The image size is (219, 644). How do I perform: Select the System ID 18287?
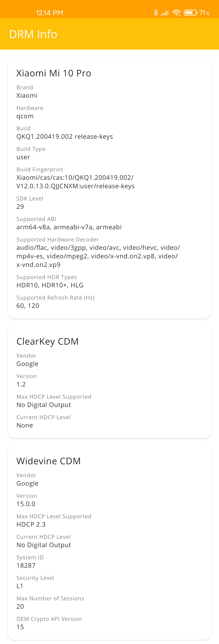(26, 565)
